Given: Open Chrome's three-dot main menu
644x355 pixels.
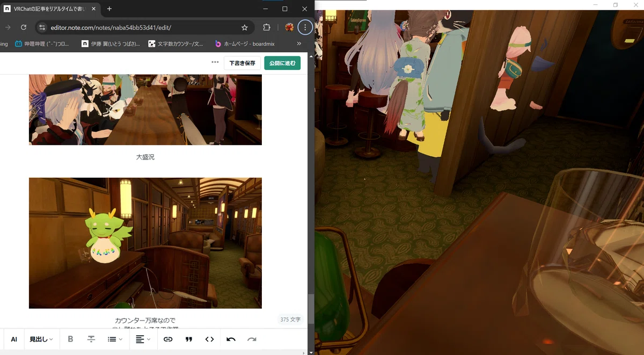Looking at the screenshot, I should click(x=305, y=27).
